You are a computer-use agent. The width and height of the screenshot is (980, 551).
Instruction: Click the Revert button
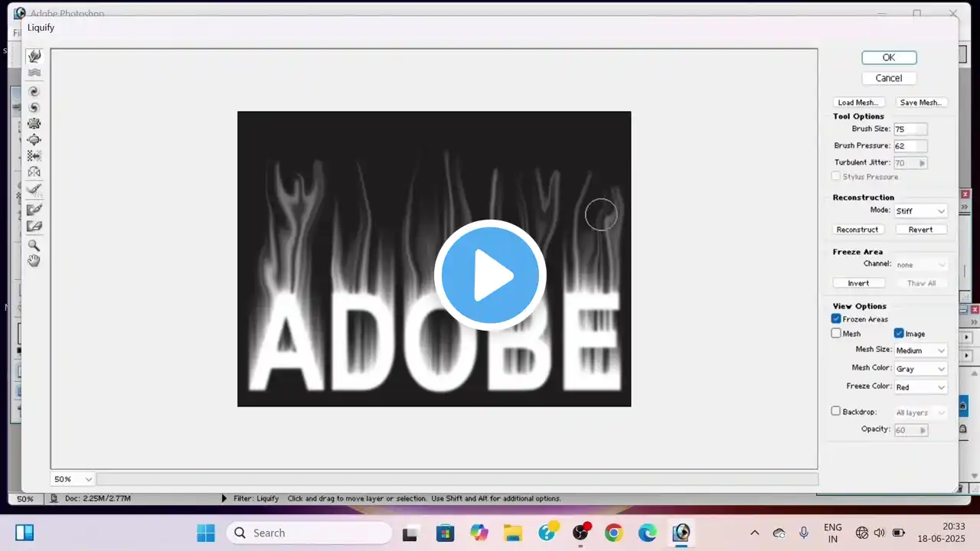920,230
